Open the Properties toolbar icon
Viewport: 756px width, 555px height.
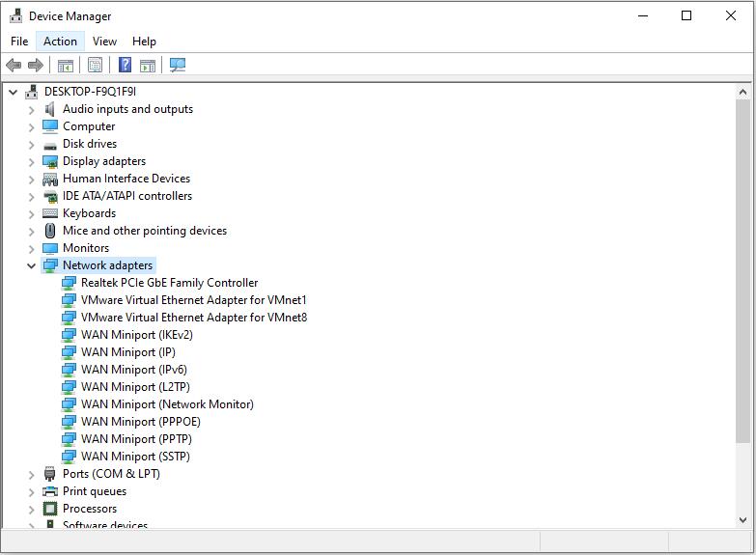click(95, 65)
